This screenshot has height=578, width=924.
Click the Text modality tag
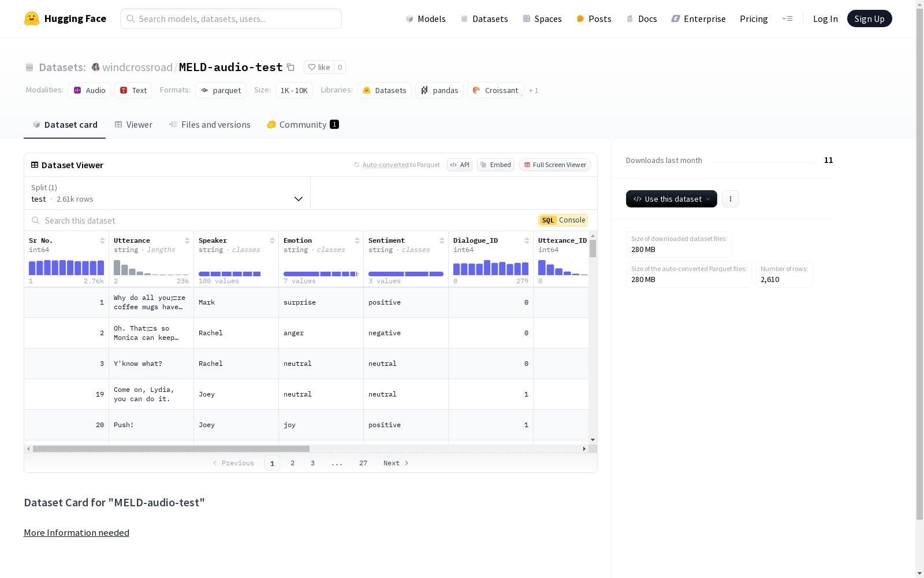pos(133,90)
